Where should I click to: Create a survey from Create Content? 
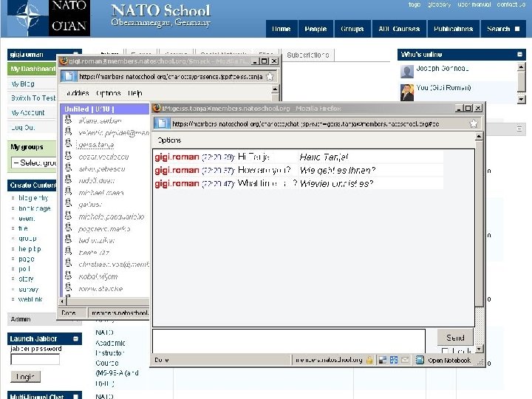click(x=29, y=290)
